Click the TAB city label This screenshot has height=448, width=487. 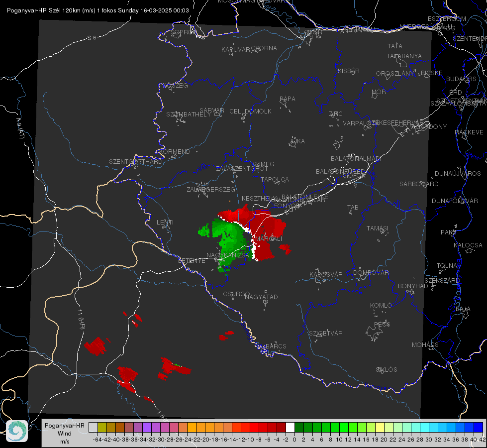click(x=353, y=207)
